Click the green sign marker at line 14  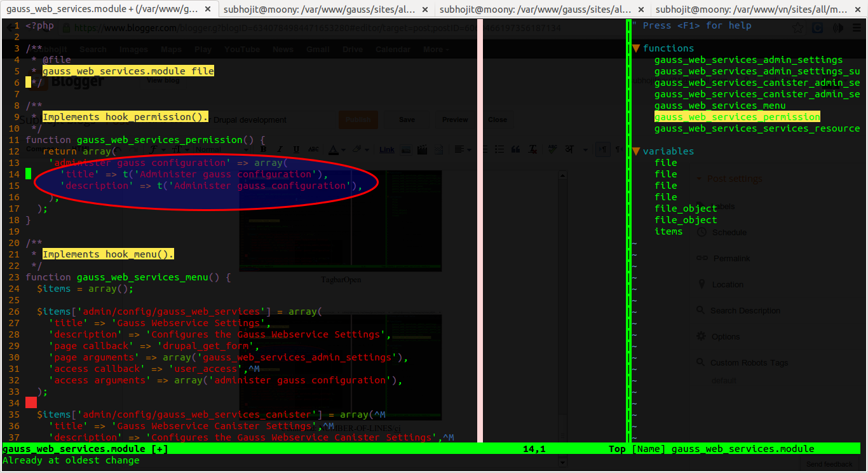(x=28, y=174)
